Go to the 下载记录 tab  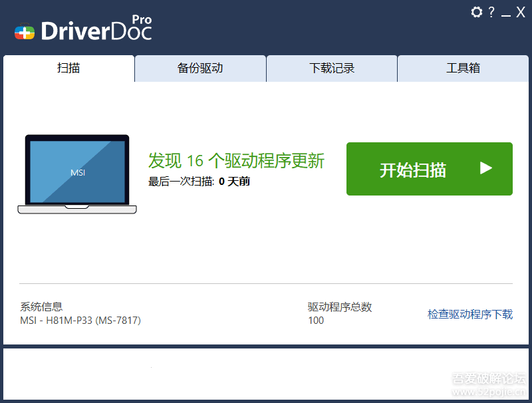pos(332,68)
